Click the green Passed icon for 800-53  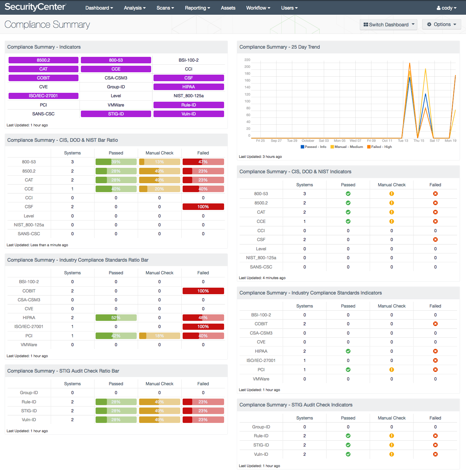point(348,194)
